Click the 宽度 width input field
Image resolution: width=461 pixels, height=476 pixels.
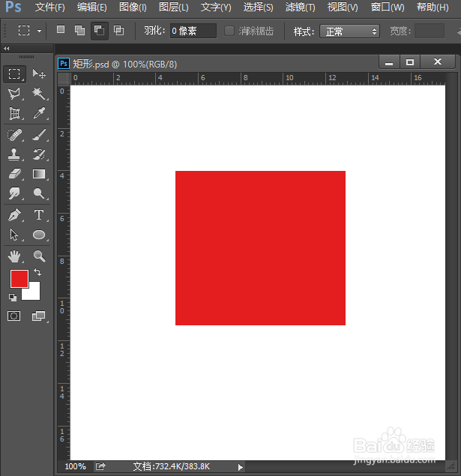(x=430, y=31)
